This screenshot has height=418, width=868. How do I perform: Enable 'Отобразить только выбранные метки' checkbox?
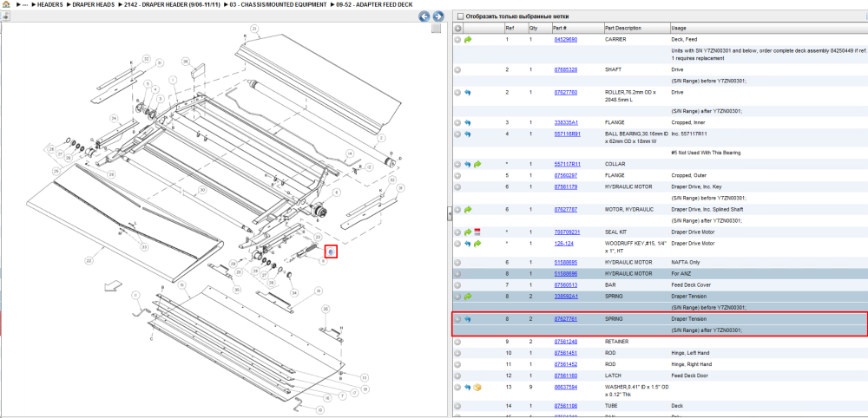point(461,16)
